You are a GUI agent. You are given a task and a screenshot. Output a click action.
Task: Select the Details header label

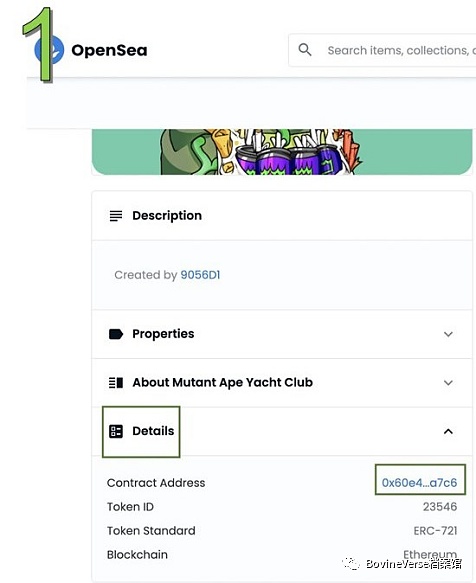[153, 431]
